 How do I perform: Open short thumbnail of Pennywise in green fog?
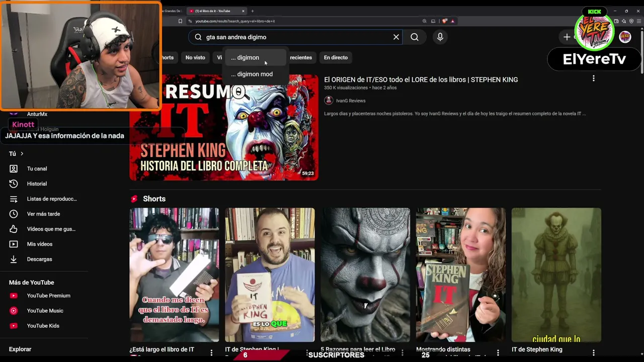556,275
